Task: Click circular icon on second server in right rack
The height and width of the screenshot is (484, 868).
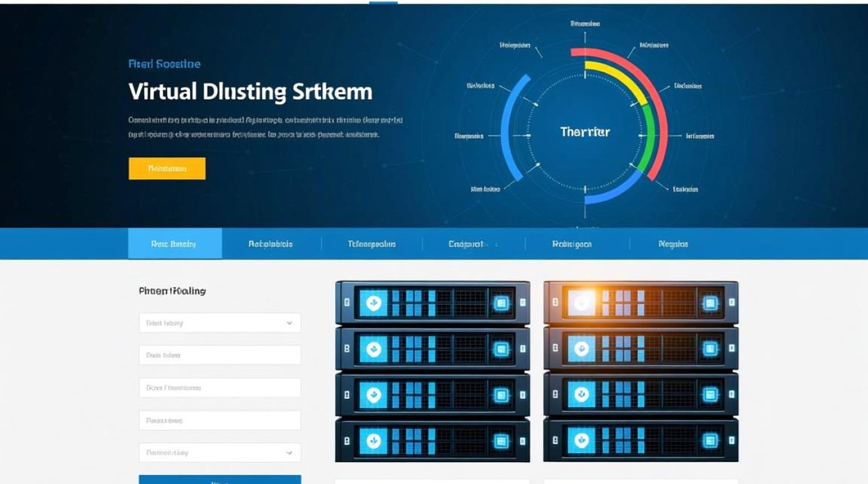Action: point(581,349)
